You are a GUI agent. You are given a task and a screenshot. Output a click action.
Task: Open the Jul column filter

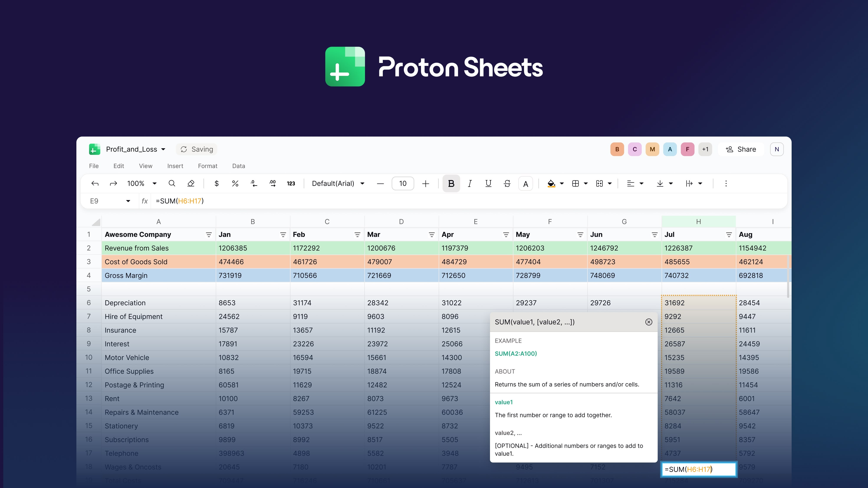tap(729, 234)
